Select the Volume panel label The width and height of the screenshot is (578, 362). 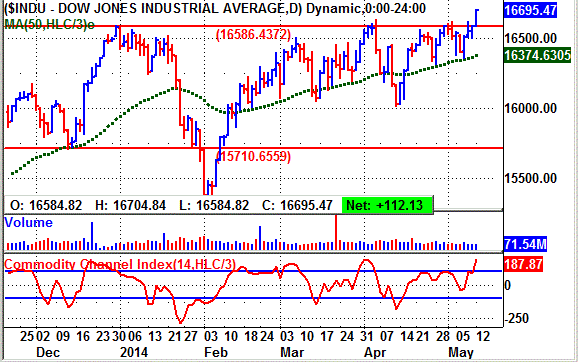(28, 223)
